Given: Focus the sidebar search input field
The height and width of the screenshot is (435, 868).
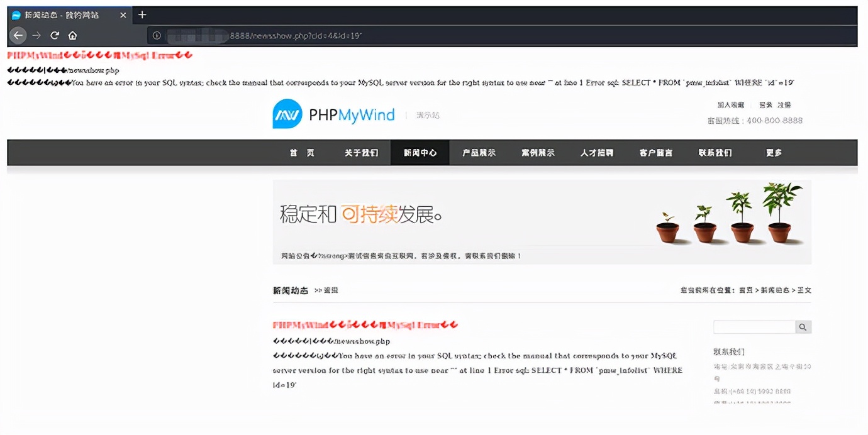Looking at the screenshot, I should click(754, 327).
